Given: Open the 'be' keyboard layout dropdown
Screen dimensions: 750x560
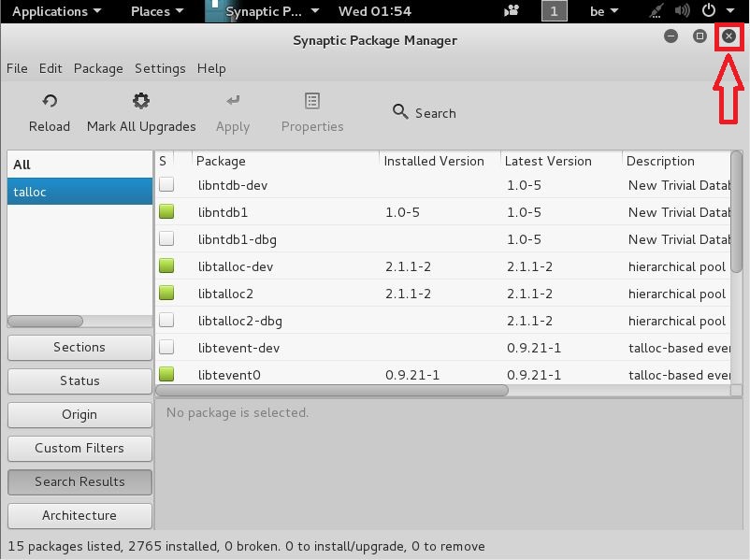Looking at the screenshot, I should 604,11.
